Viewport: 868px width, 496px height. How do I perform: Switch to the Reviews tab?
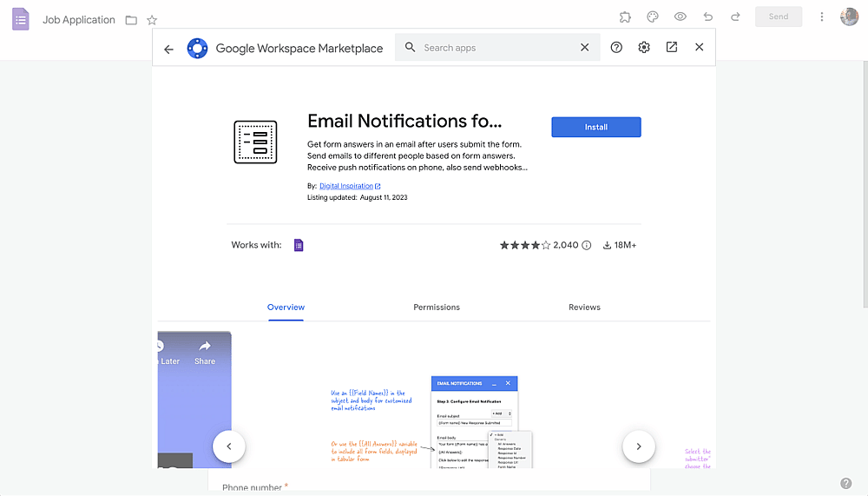[584, 307]
